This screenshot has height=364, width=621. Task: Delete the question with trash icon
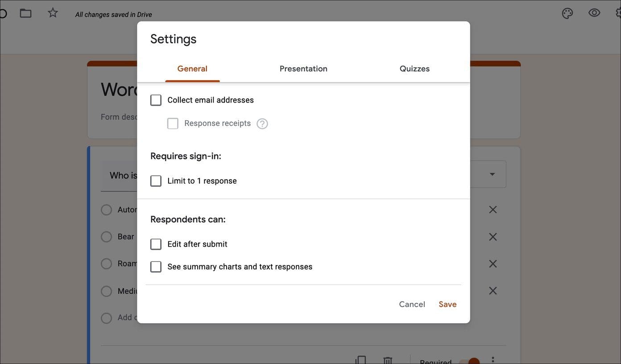point(388,360)
